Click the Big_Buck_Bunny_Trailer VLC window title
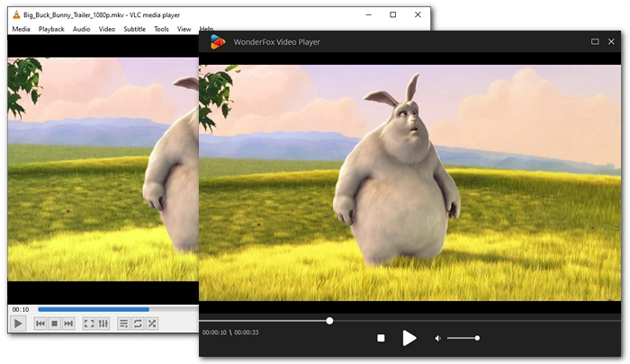Screen dimensions: 630x364 tap(101, 15)
